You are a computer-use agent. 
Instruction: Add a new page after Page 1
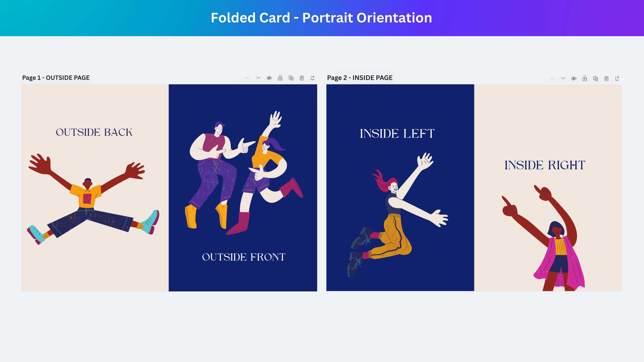(312, 78)
